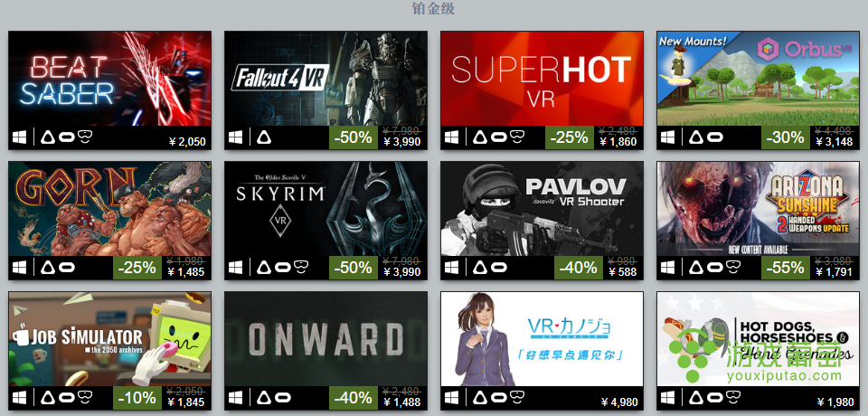
Task: Click the Oculus Rift icon under SUPERHOT VR
Action: pos(498,137)
